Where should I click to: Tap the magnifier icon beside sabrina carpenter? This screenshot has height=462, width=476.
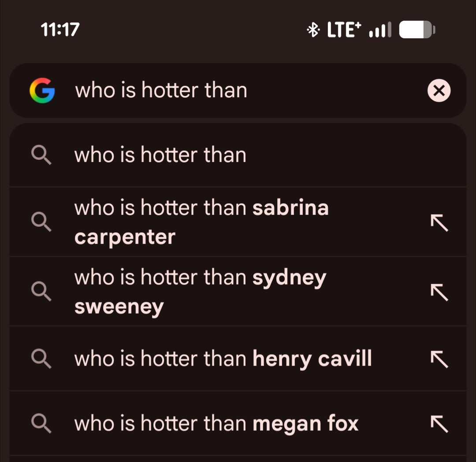point(41,222)
